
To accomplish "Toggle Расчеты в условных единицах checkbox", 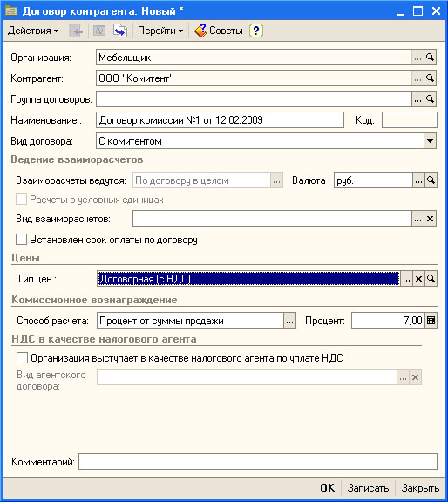I will click(x=22, y=200).
